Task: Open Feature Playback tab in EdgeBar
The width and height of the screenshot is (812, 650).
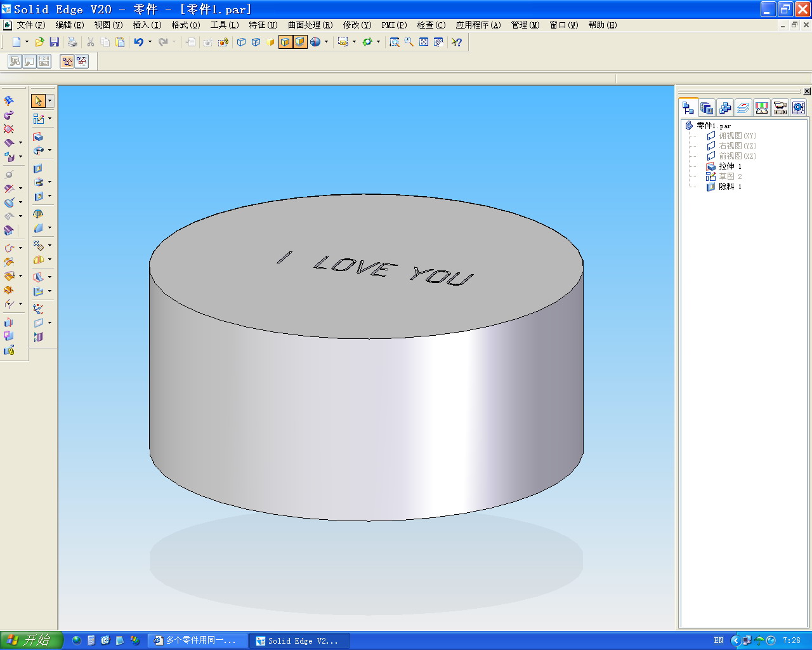Action: [780, 108]
